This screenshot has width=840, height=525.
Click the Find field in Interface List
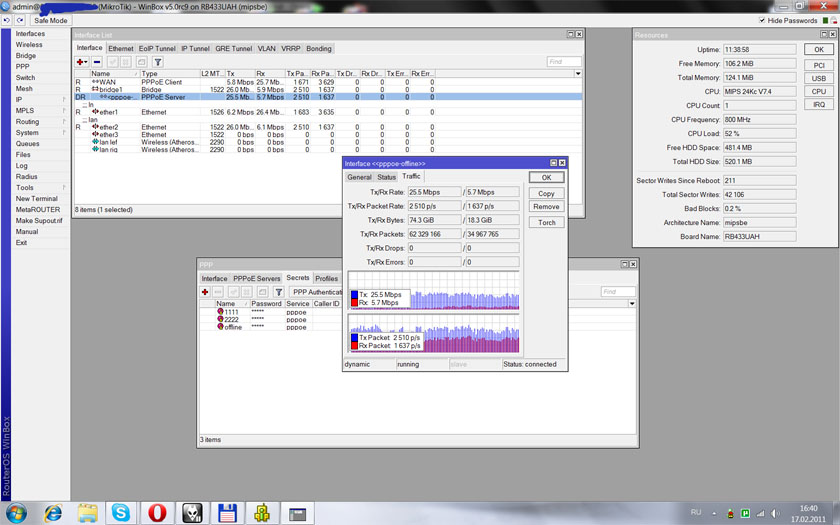(x=563, y=62)
